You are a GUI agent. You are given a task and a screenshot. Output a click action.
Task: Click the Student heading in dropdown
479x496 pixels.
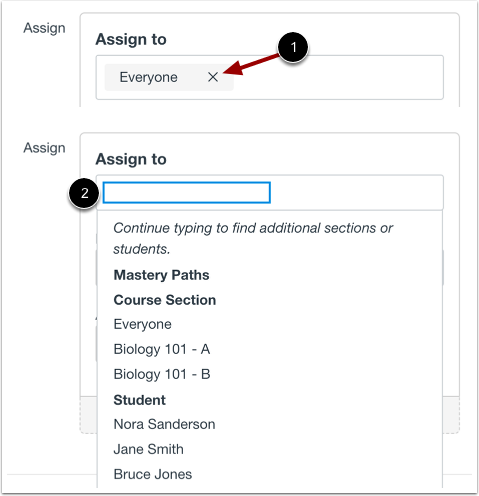[x=139, y=400]
